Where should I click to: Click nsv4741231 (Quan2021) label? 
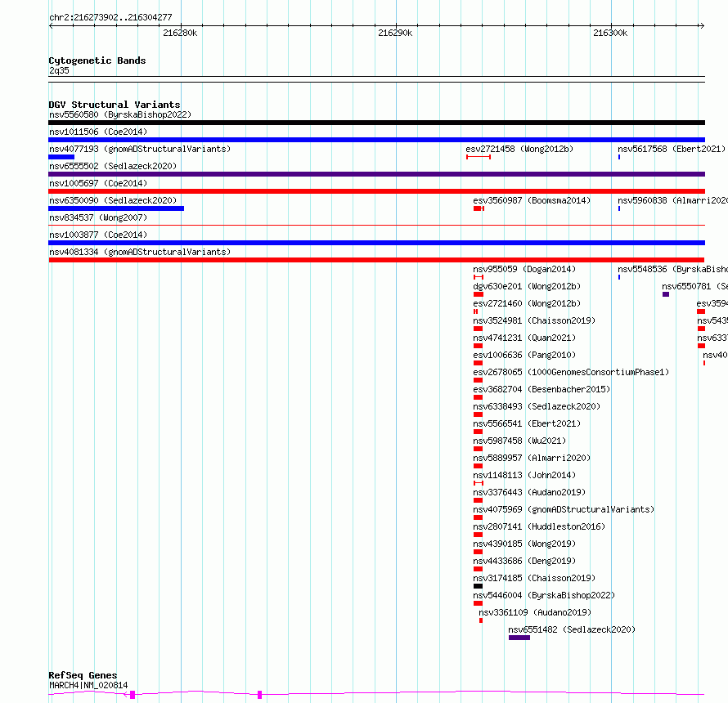(524, 338)
